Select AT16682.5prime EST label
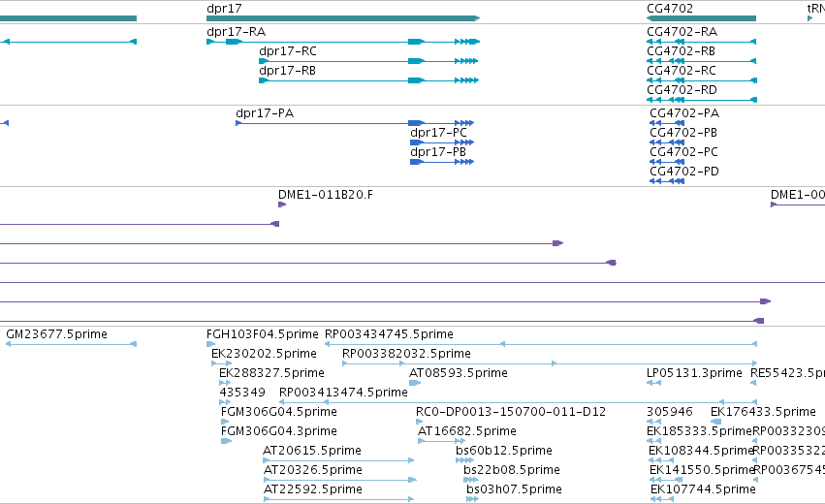 [x=467, y=431]
